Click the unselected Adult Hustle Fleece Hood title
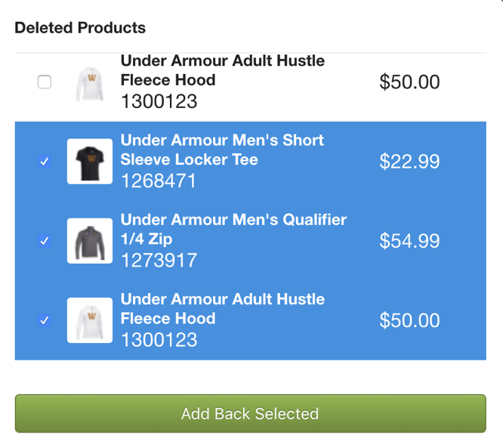The height and width of the screenshot is (448, 503). tap(223, 70)
